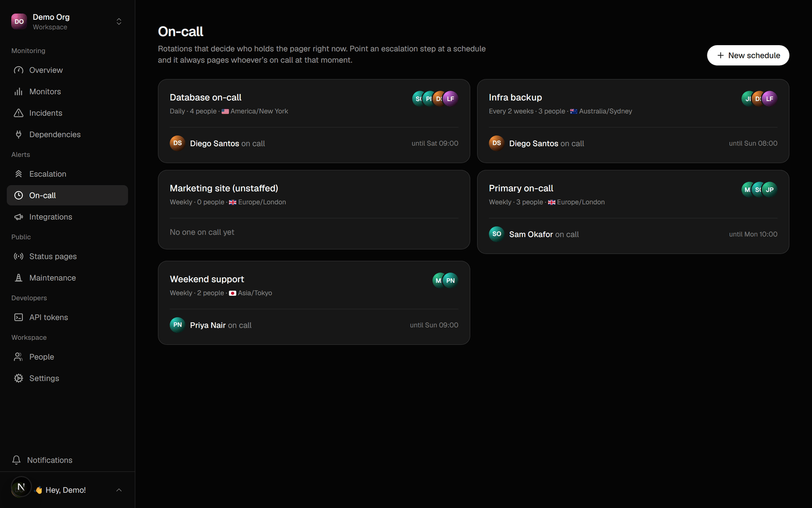Click 'until Sat 09:00' text

click(x=435, y=143)
